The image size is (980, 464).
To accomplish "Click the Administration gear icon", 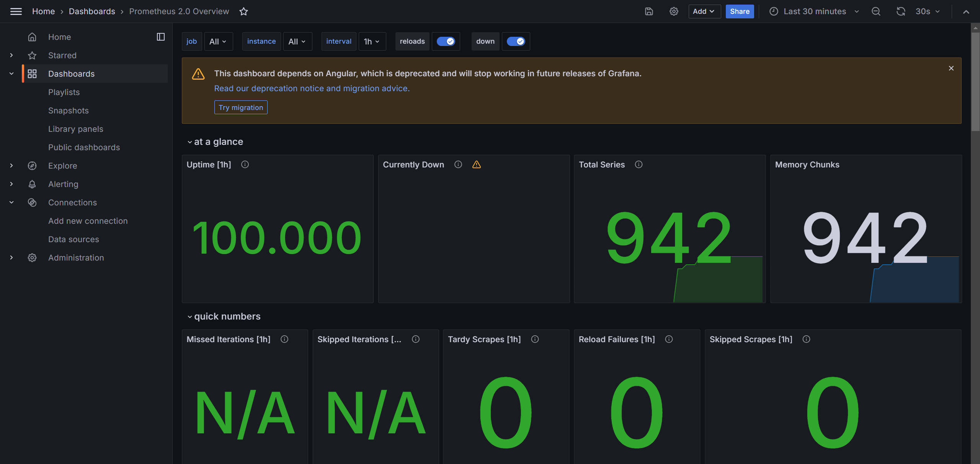I will [x=32, y=257].
